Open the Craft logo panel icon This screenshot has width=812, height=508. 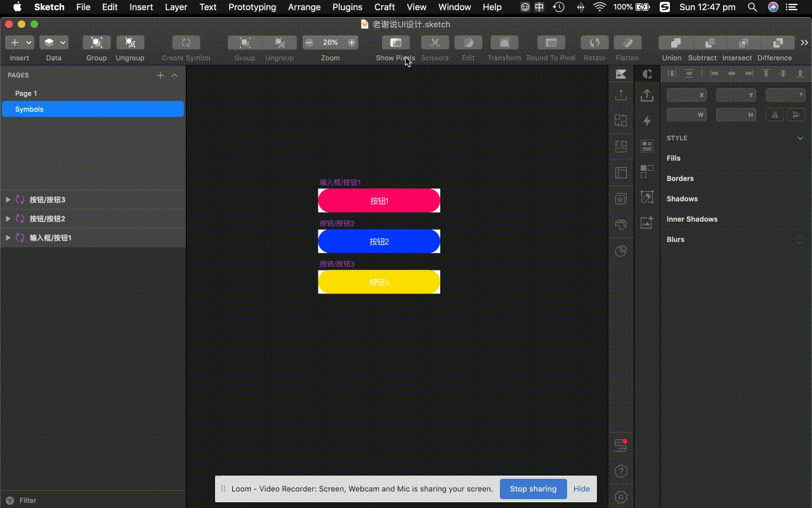tap(646, 74)
